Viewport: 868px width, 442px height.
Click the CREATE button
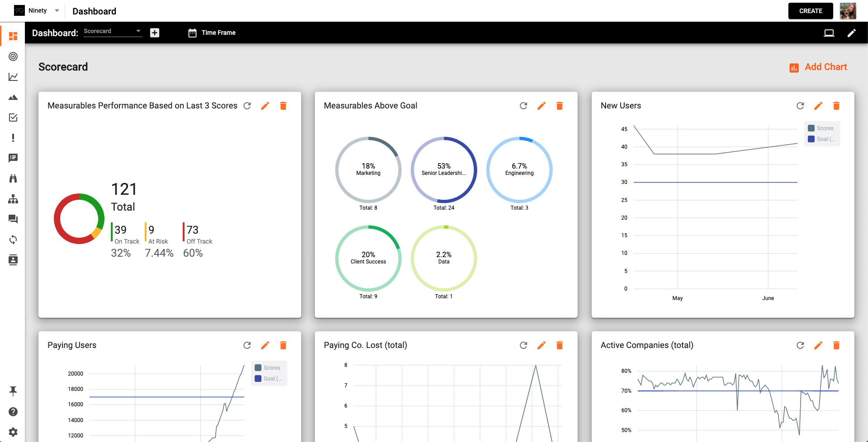810,11
